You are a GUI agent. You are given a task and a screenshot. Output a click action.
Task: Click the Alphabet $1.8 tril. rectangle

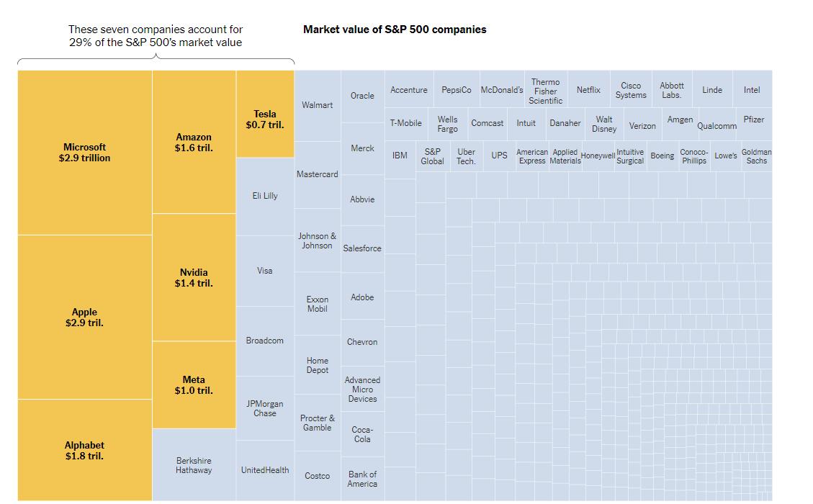[84, 450]
